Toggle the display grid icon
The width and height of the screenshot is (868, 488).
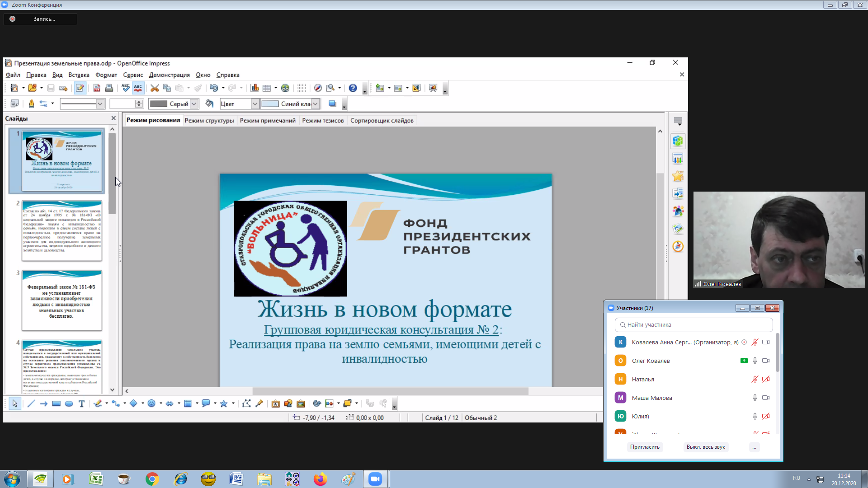coord(302,88)
